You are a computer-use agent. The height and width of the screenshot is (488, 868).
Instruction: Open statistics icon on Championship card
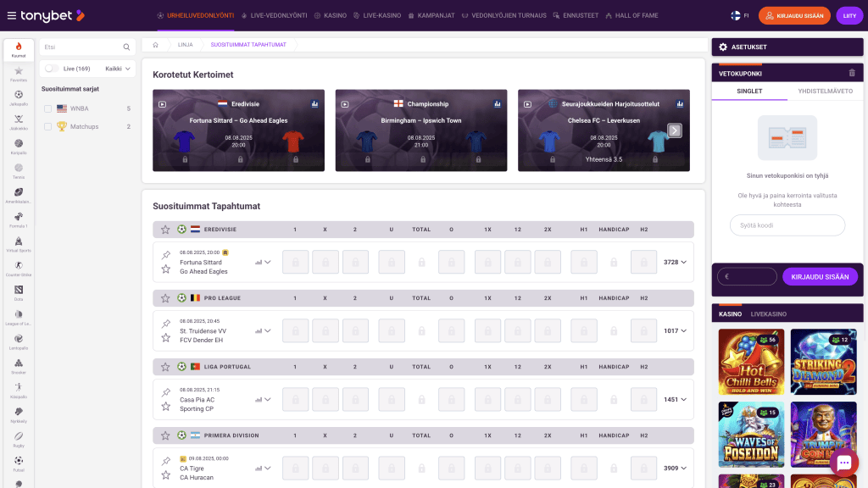(x=497, y=103)
